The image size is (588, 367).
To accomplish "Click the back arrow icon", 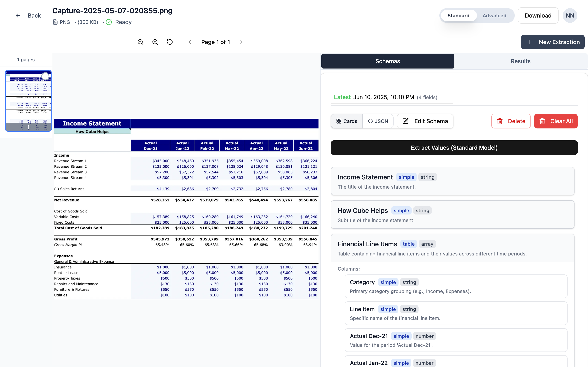I will pos(18,15).
